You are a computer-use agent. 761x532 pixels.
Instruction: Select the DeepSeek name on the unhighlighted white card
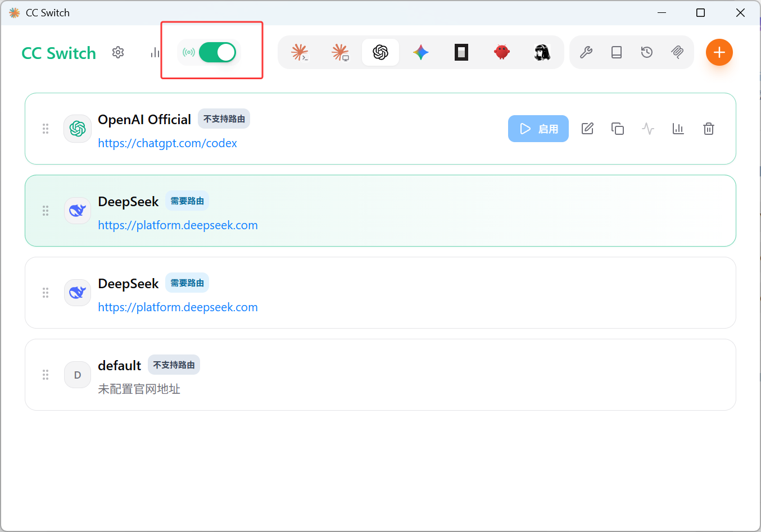tap(128, 283)
